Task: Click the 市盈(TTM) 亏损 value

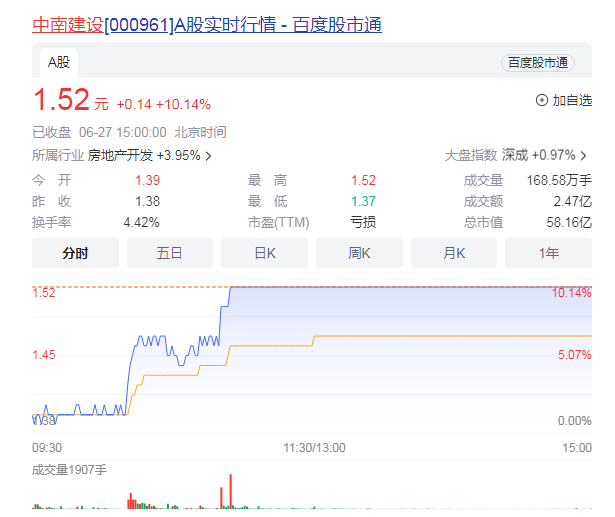Action: point(363,222)
